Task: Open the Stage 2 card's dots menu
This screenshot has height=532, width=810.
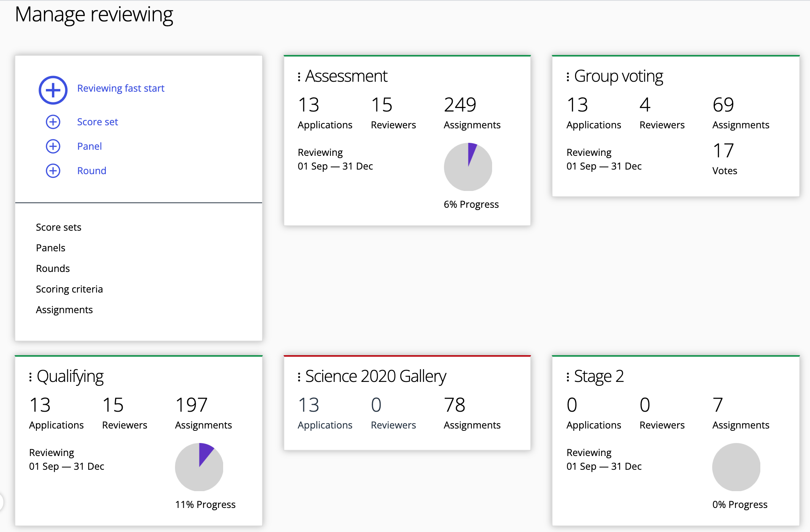Action: [x=568, y=377]
